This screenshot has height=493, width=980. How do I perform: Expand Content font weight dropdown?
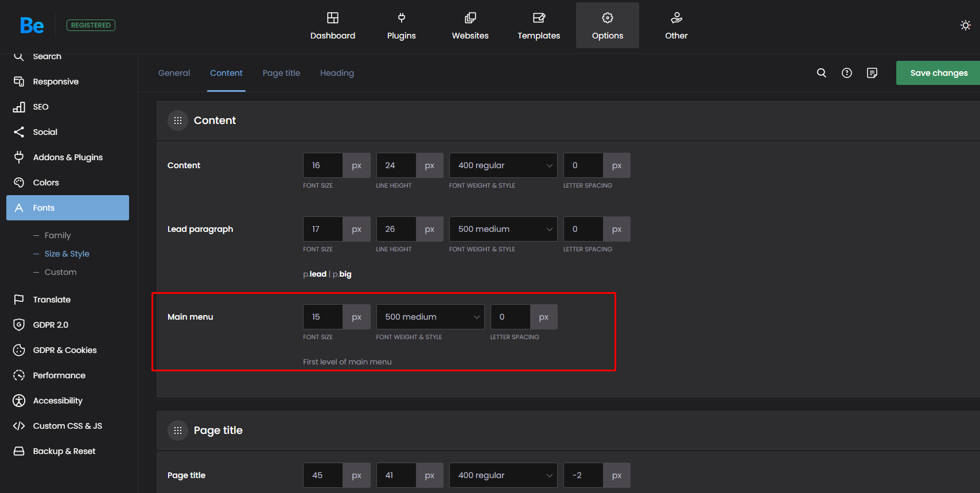coord(503,165)
